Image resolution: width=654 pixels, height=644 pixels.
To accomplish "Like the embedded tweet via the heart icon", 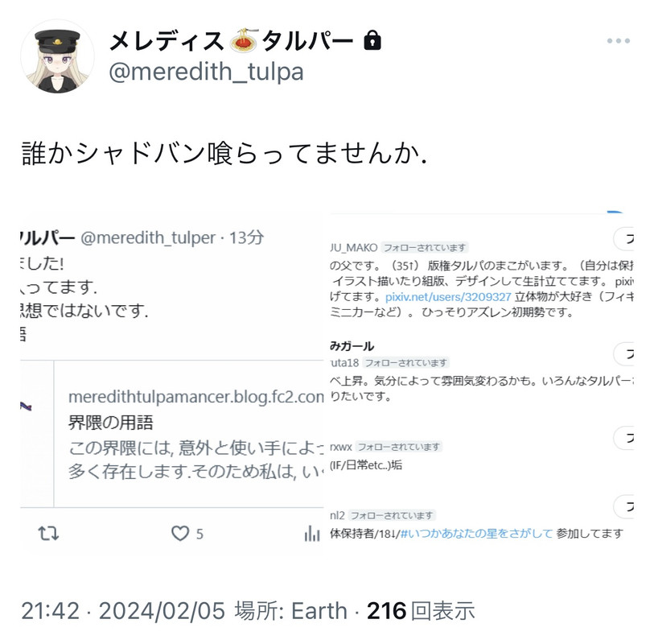I will (180, 534).
